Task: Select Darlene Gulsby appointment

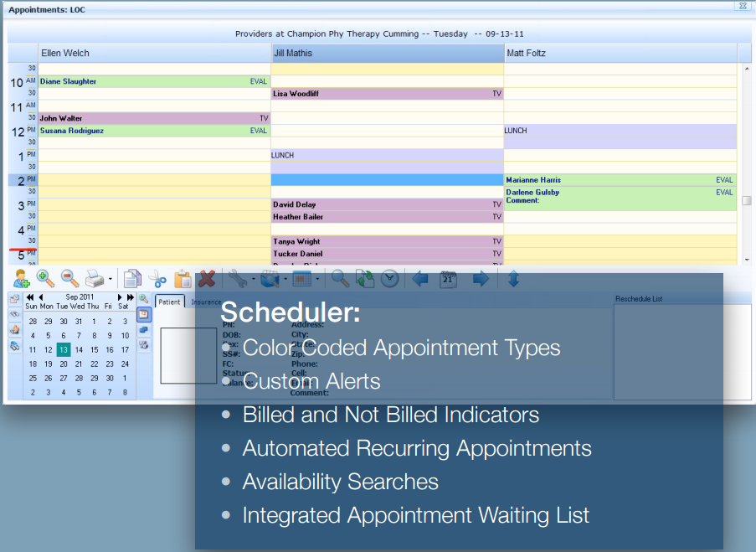Action: tap(620, 199)
